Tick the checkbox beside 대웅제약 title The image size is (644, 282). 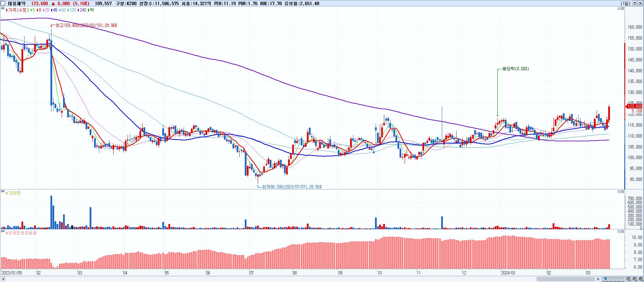point(3,3)
